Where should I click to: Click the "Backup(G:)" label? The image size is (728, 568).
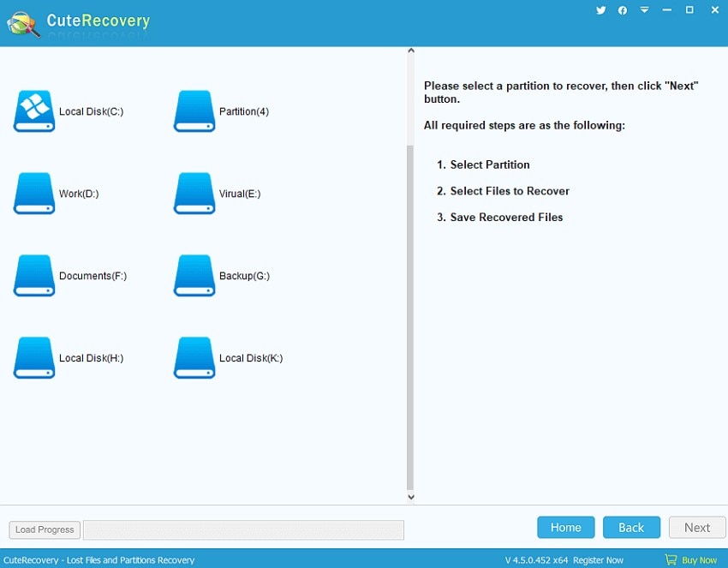(245, 276)
